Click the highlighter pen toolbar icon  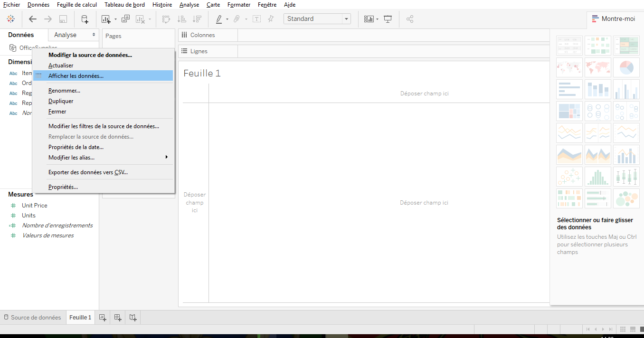click(x=219, y=19)
